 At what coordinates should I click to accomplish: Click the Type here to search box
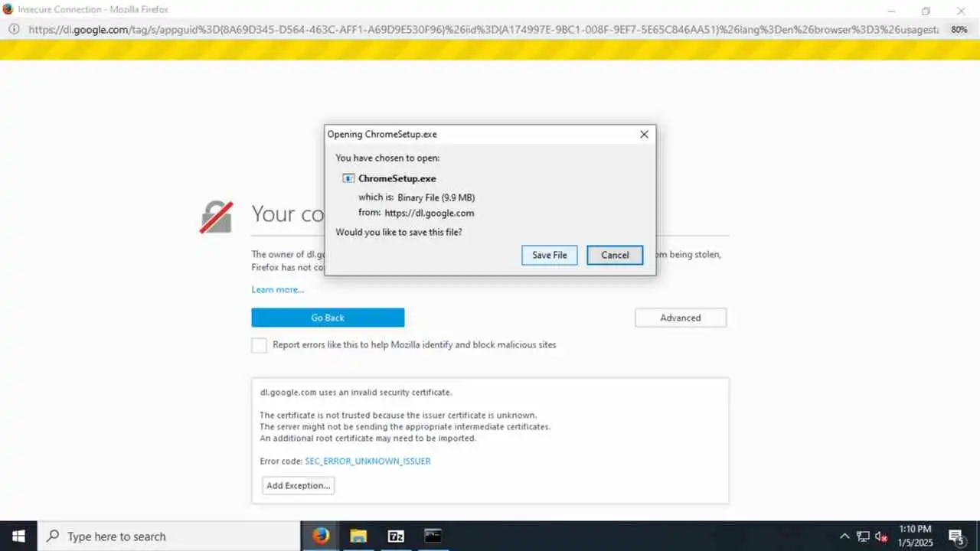(168, 536)
